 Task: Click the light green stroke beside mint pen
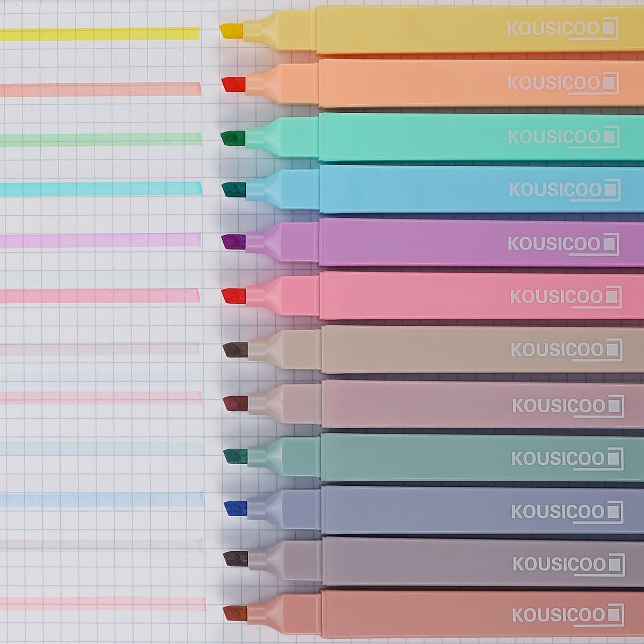[101, 140]
